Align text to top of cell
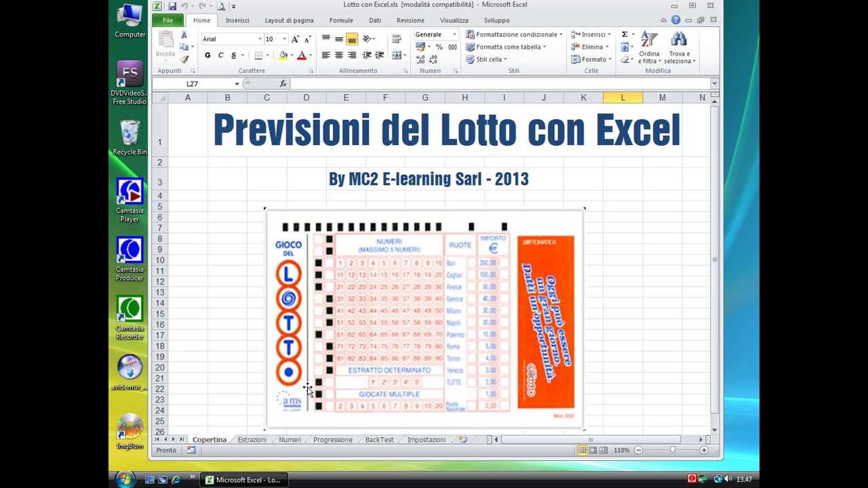The width and height of the screenshot is (868, 488). pos(326,39)
